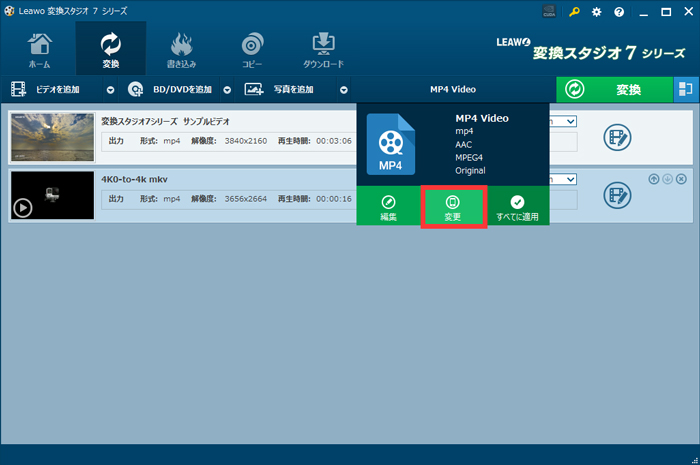Move the 4K0-to-4k mkv item up

tap(654, 179)
